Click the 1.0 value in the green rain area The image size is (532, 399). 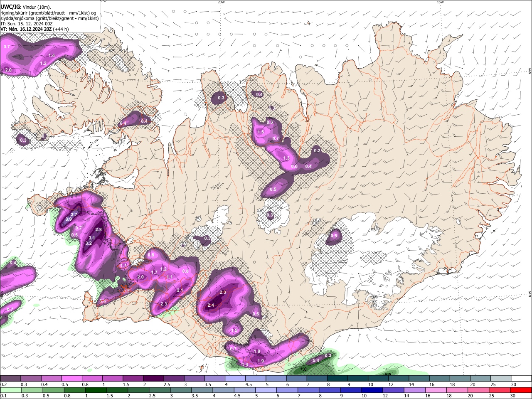coord(303,369)
